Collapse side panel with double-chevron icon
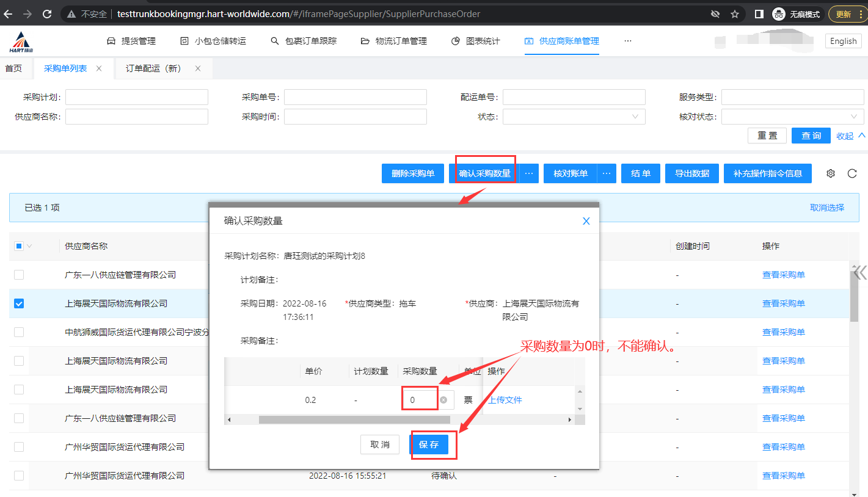 click(860, 272)
